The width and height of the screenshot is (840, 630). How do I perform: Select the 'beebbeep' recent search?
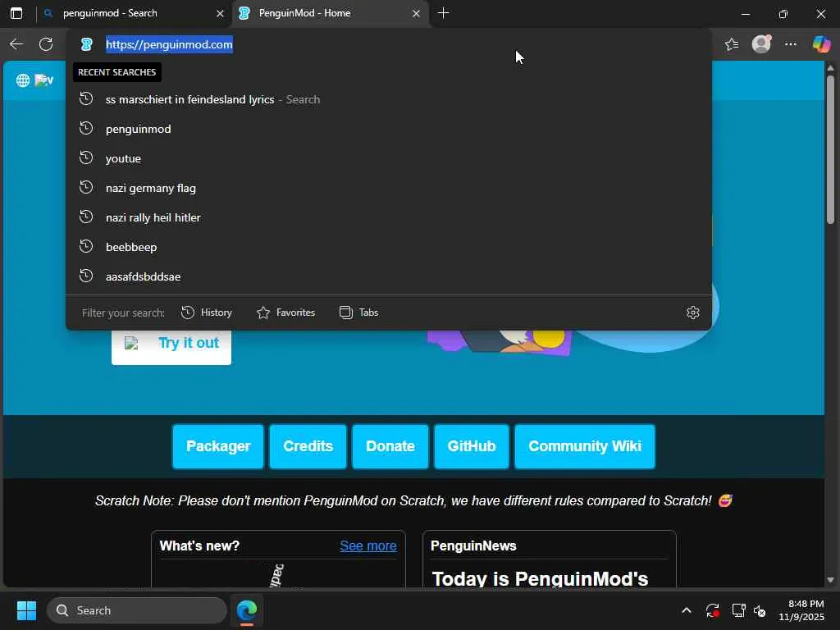click(389, 247)
